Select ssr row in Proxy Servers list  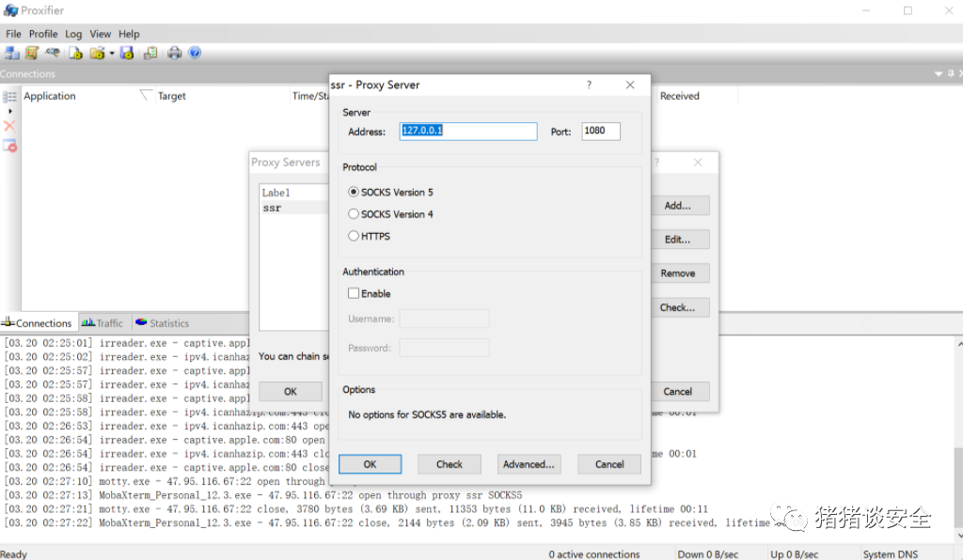[294, 208]
